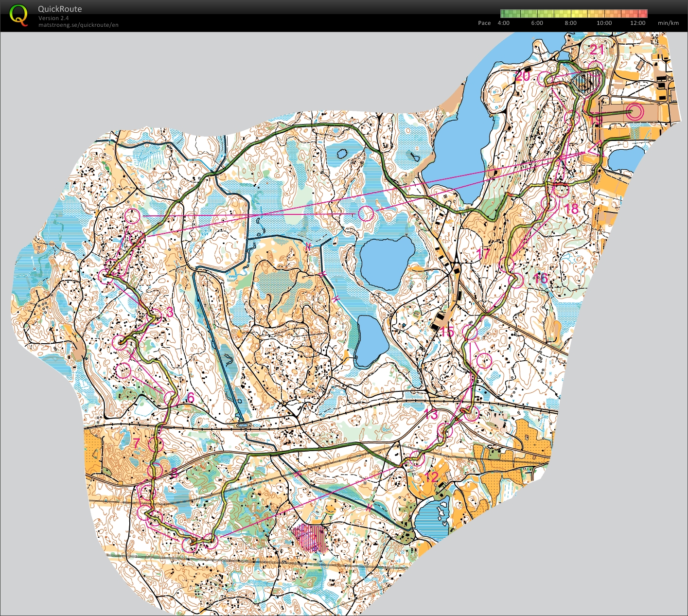Click the finish double-circle on the map
Screen dimensions: 688x616
coord(635,112)
